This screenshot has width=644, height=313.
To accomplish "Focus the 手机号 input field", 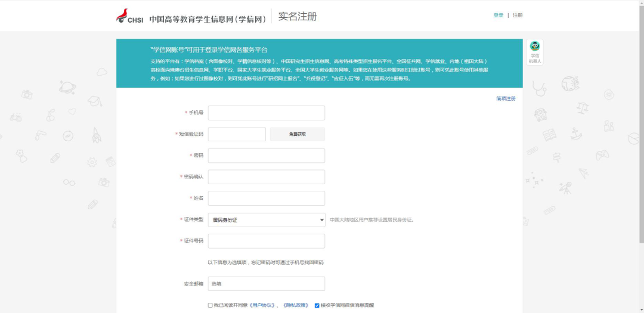I will pyautogui.click(x=266, y=113).
